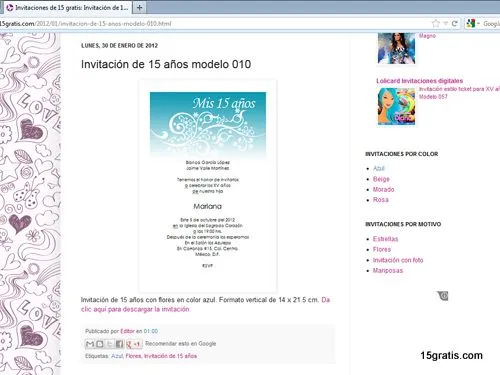The image size is (500, 375).
Task: Filter invitations by color 'Rosa'
Action: [x=381, y=200]
